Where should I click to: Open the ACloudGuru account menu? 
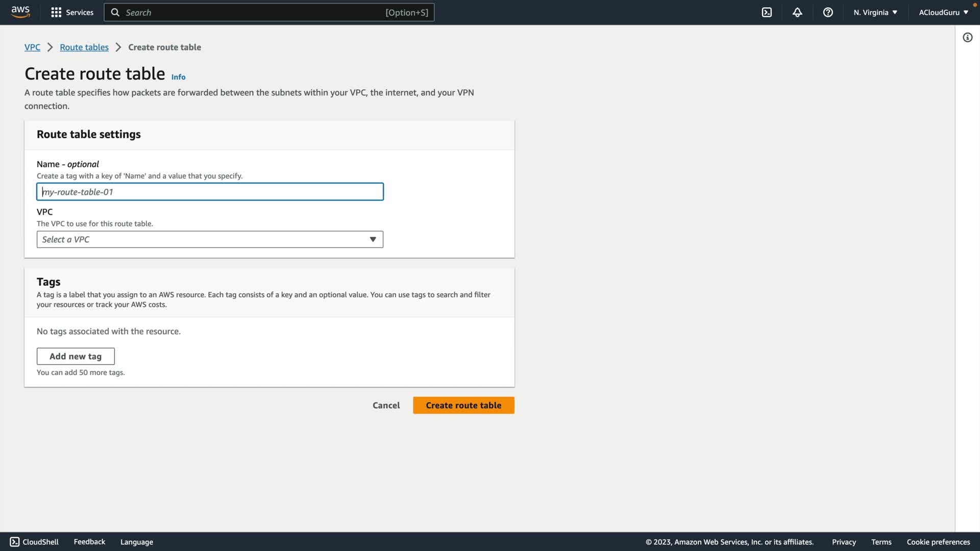(943, 12)
